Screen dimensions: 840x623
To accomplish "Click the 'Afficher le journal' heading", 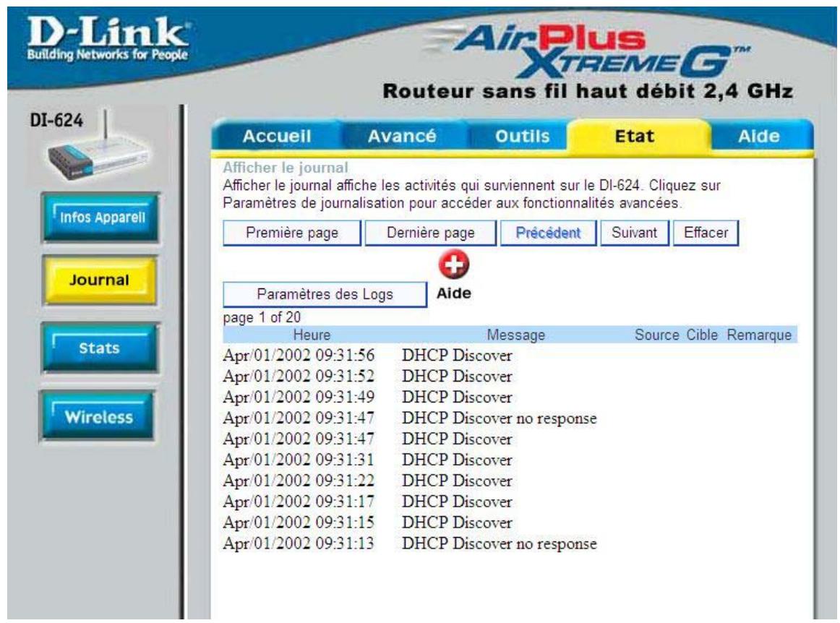I will coord(286,168).
